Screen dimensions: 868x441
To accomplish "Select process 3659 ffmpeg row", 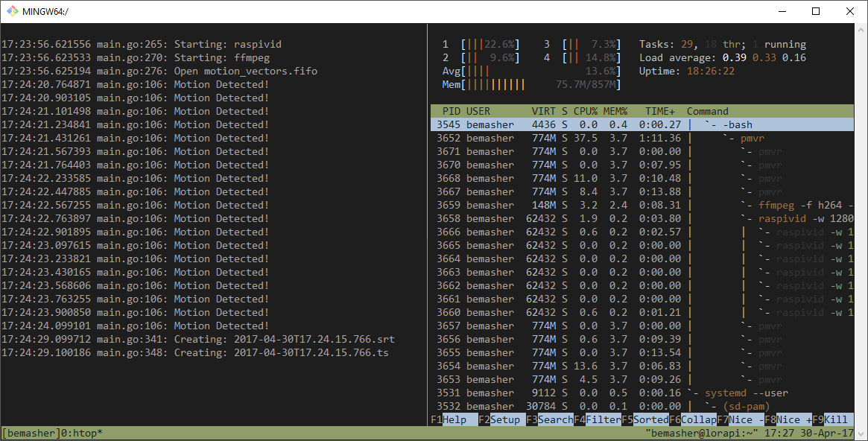I will pyautogui.click(x=642, y=206).
